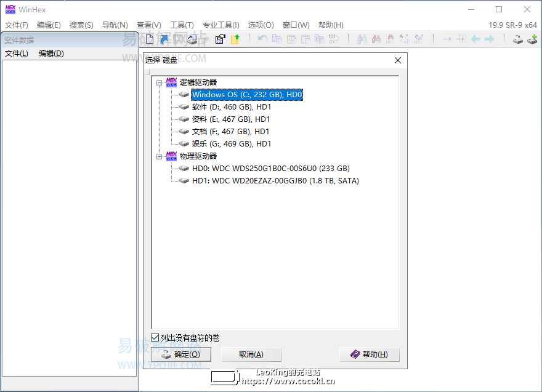The height and width of the screenshot is (392, 542).
Task: Click the binoculars icon labeled HEX
Action: 390,39
